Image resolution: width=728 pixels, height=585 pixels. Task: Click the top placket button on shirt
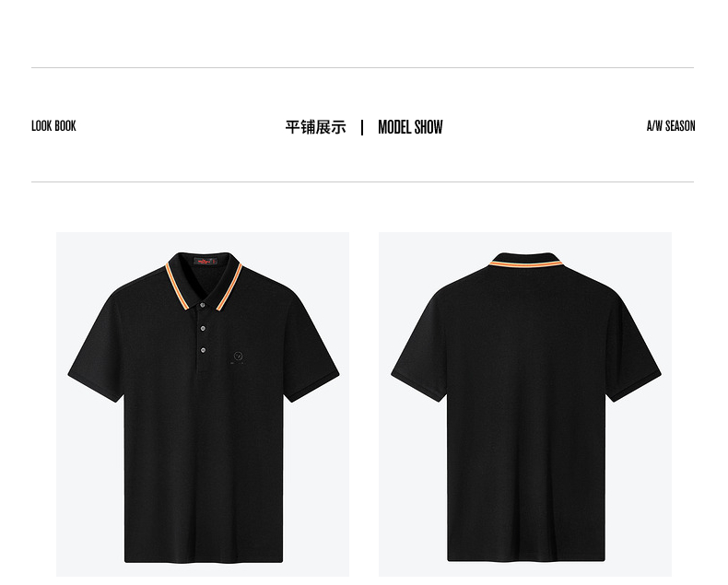(x=203, y=305)
